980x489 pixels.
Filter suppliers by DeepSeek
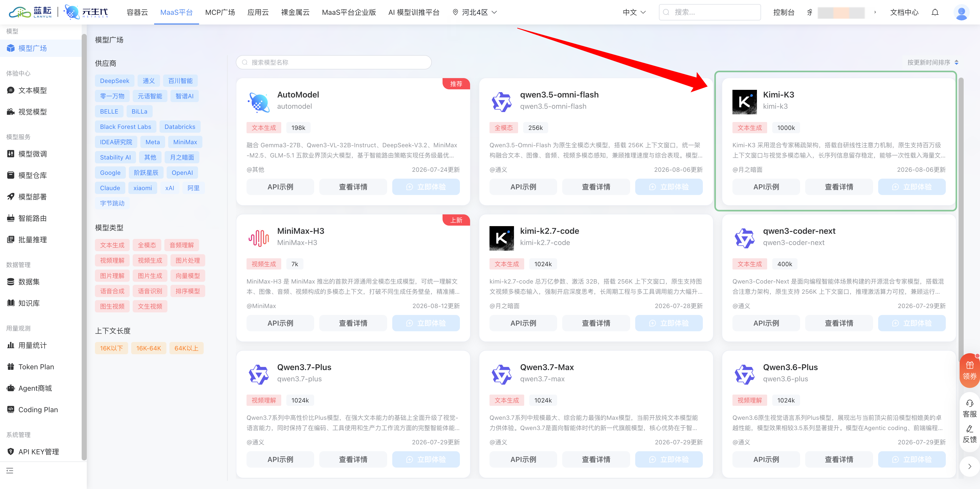point(115,81)
